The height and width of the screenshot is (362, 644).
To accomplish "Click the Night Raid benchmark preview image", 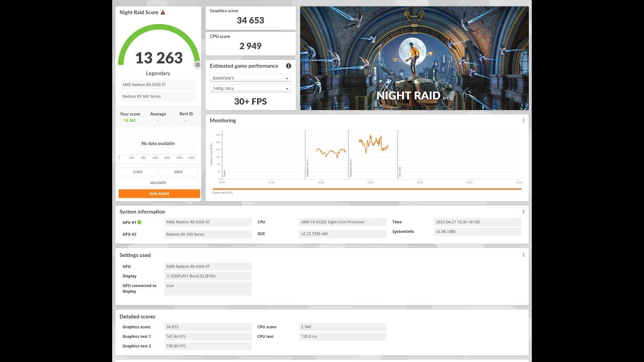I will [415, 58].
